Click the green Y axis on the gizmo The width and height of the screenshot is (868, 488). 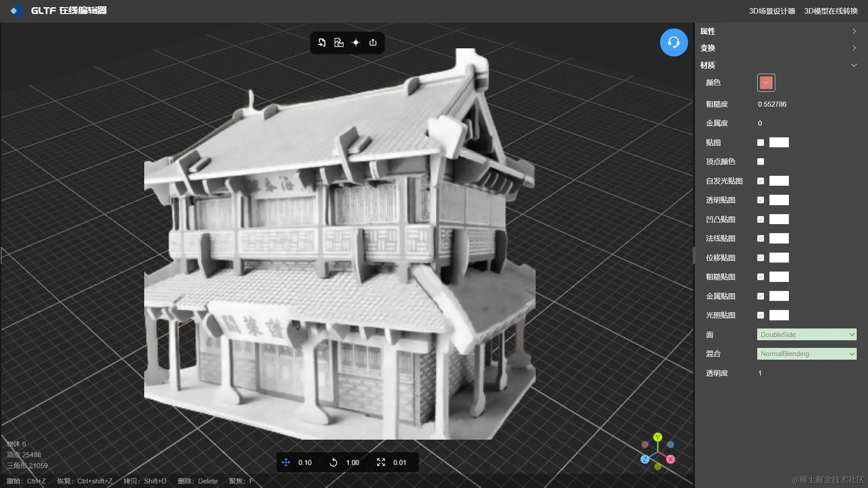(658, 437)
